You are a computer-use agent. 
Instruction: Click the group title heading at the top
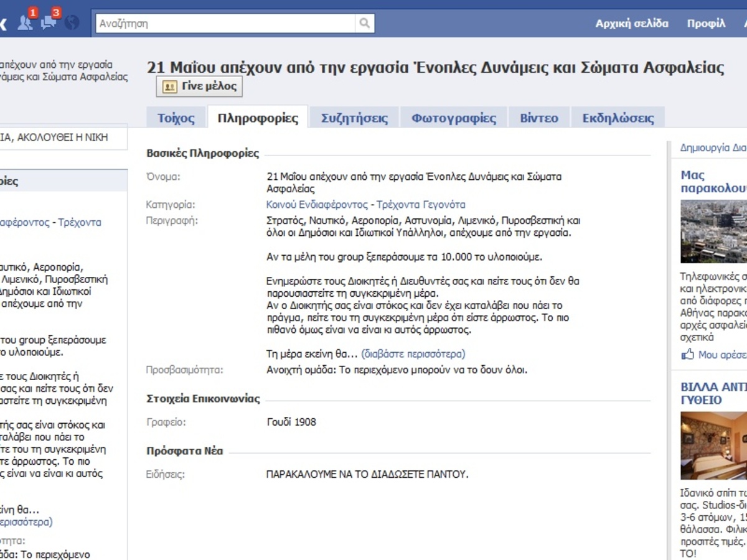click(x=436, y=68)
